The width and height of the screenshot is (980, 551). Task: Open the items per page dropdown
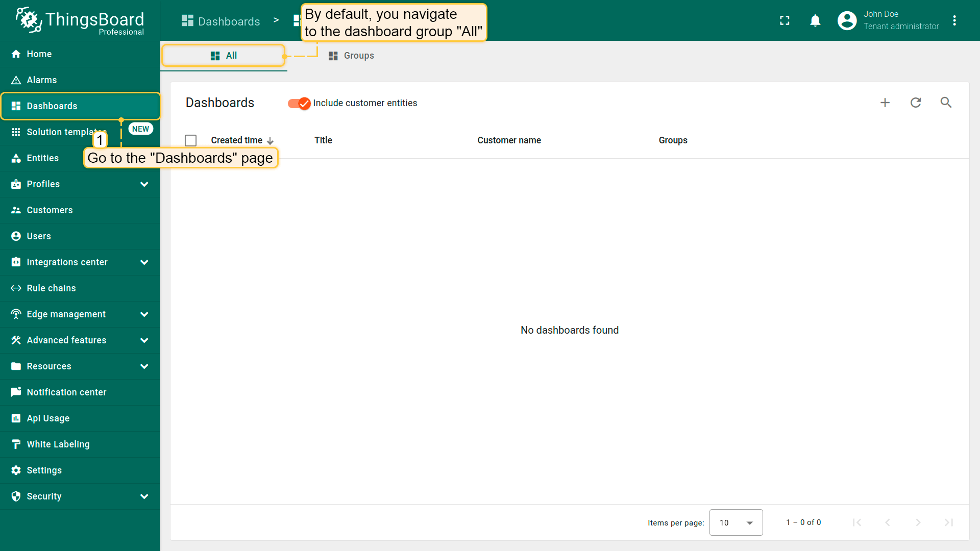coord(736,522)
